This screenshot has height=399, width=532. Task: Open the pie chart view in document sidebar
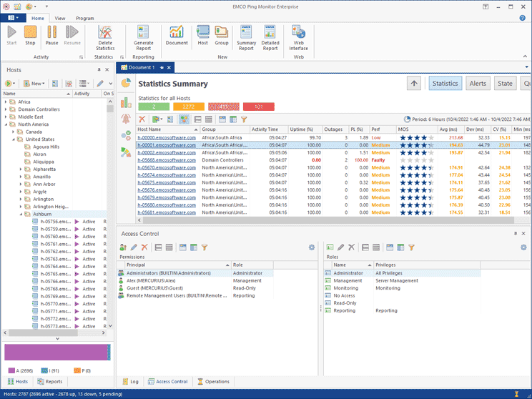click(126, 84)
